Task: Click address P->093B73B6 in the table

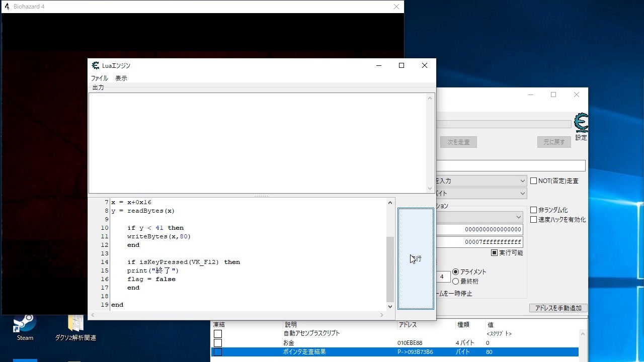Action: [x=415, y=352]
